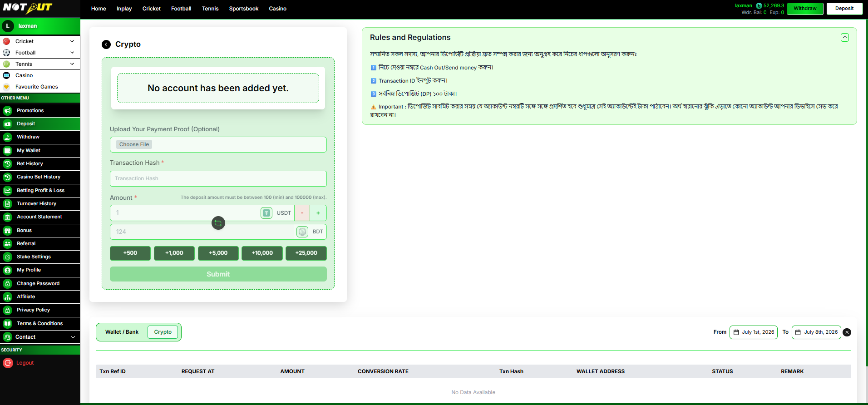
Task: Collapse the Rules and Regulations panel
Action: click(845, 38)
